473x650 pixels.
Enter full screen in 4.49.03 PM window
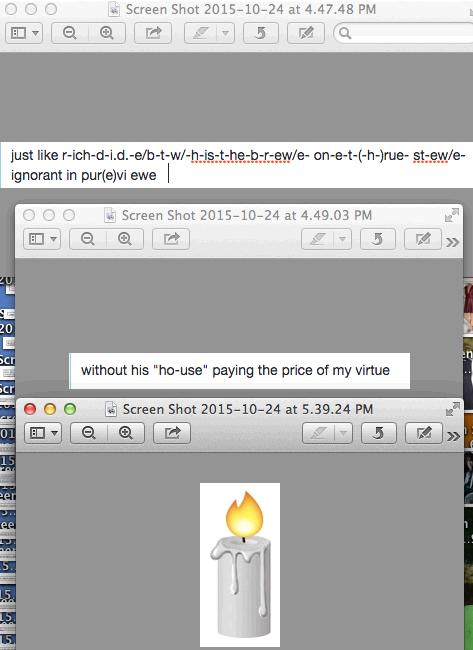coord(452,215)
